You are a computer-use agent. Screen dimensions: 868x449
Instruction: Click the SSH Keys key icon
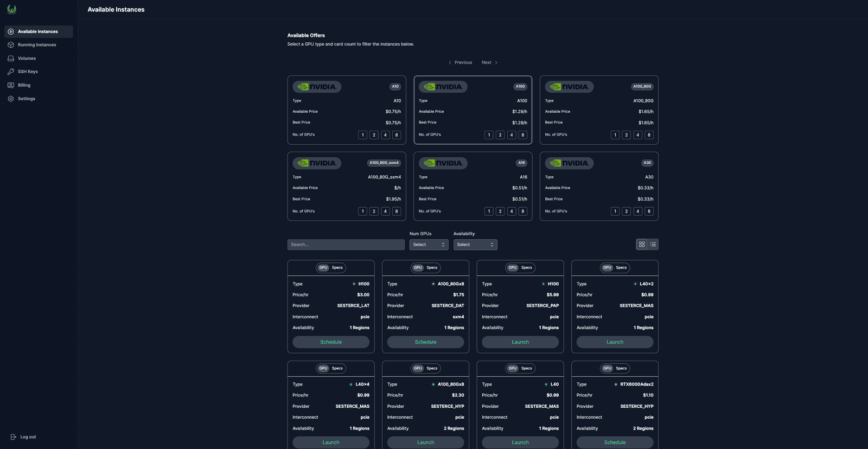[11, 72]
